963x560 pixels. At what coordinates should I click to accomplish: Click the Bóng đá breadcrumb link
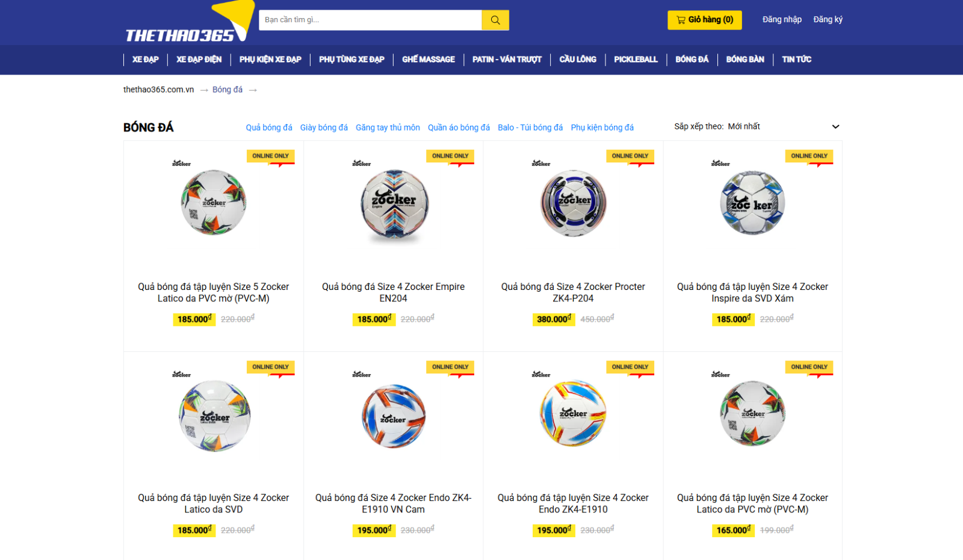click(x=228, y=90)
